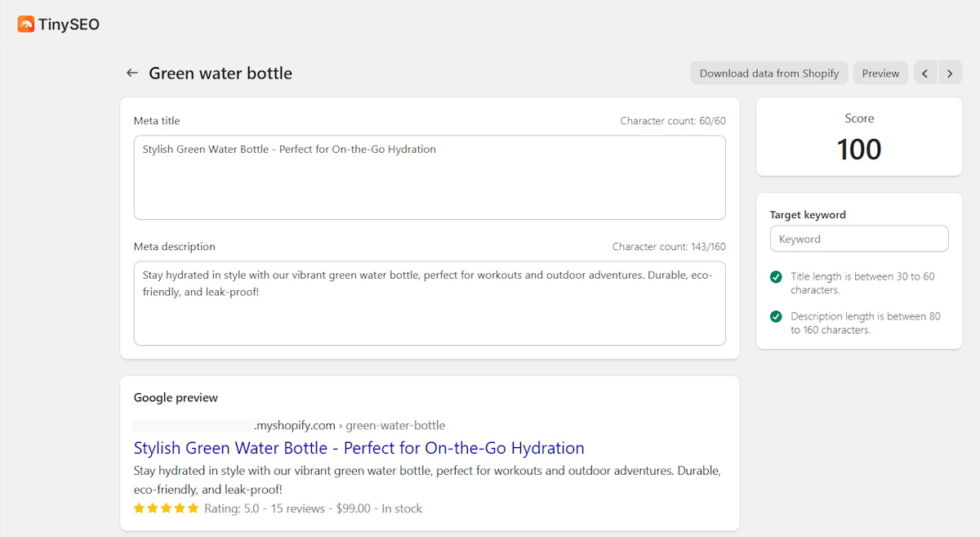
Task: Open the Preview button
Action: [x=880, y=73]
